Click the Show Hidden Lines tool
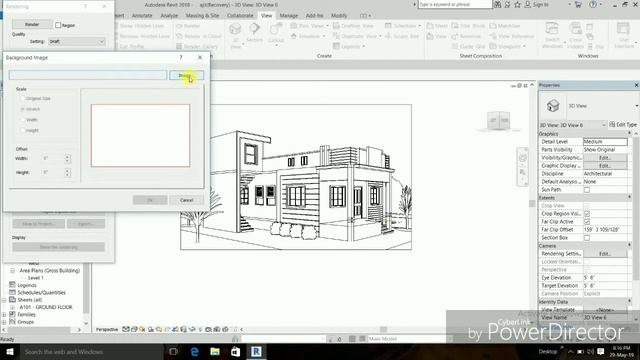 click(142, 26)
